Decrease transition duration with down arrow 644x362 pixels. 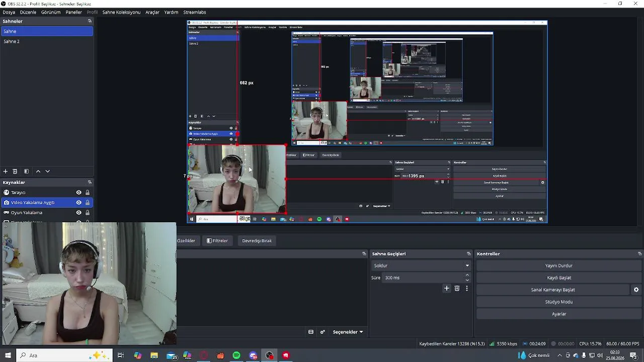click(x=467, y=280)
